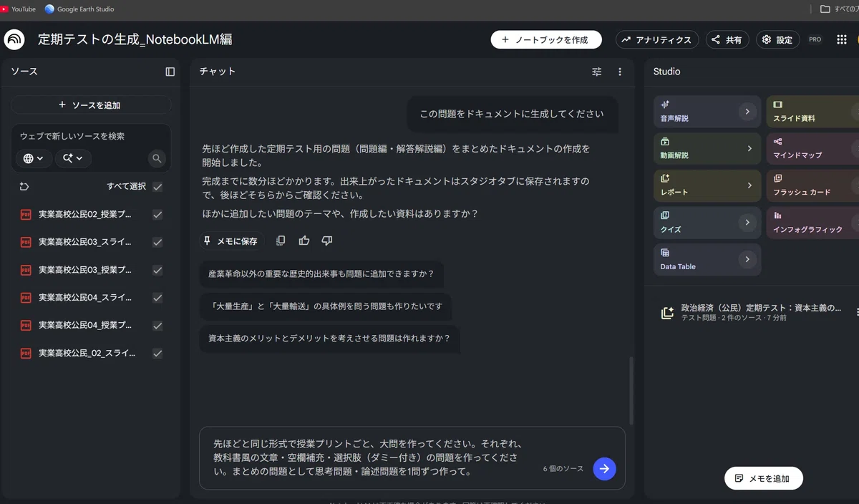Viewport: 859px width, 504px height.
Task: Select suggestion about 大量生産 and 大量輸送
Action: click(326, 306)
